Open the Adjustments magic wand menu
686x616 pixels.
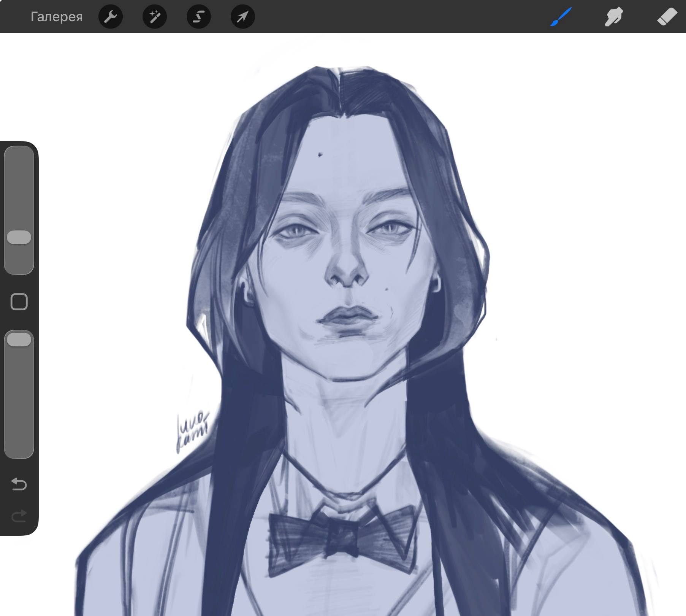point(155,17)
